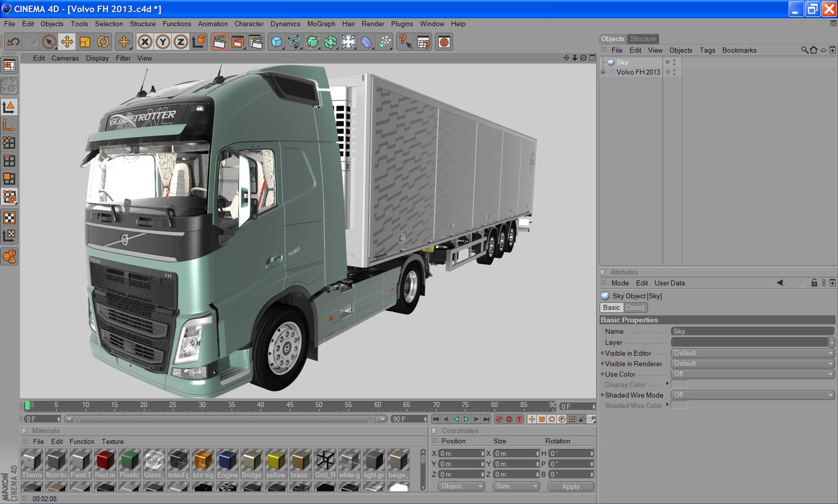Open the particle emitter icon
Image resolution: width=838 pixels, height=504 pixels.
[384, 42]
